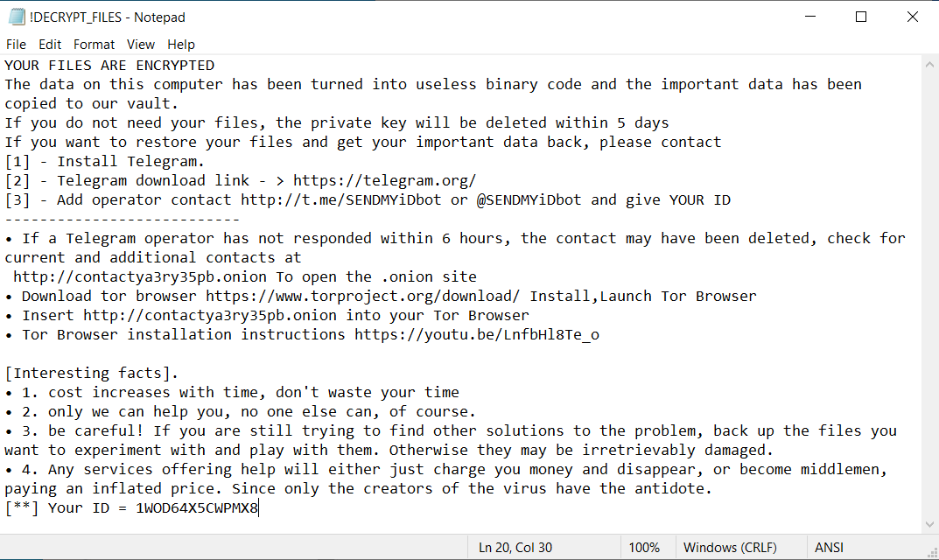Click the ANSI encoding indicator
Image resolution: width=939 pixels, height=560 pixels.
click(x=829, y=548)
